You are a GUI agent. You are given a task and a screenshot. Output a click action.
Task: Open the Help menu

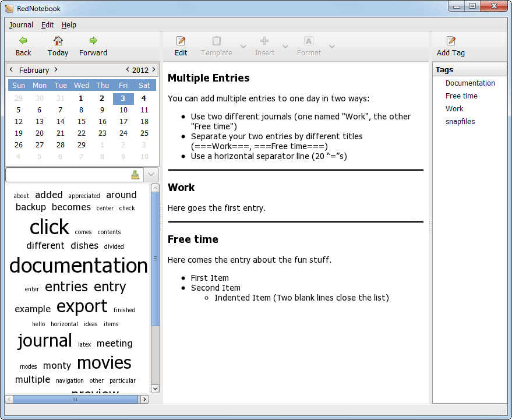[x=69, y=25]
